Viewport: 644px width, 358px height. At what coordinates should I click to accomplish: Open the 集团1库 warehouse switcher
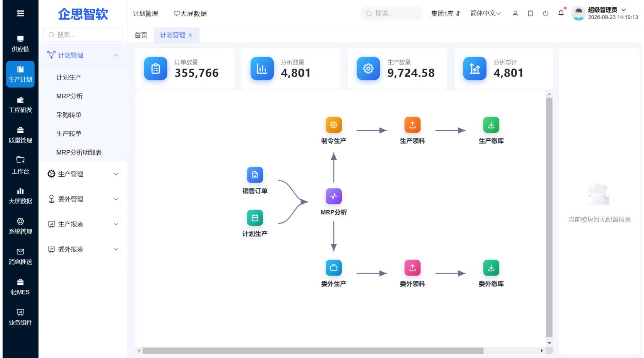click(x=446, y=13)
